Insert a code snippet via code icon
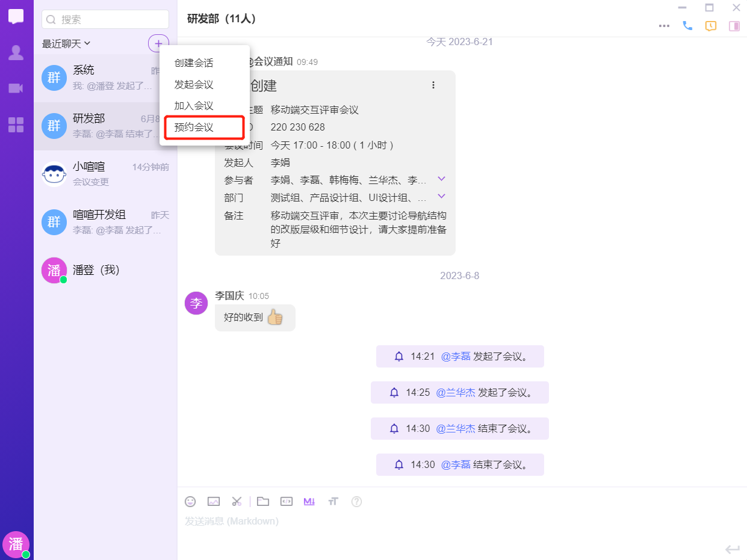Image resolution: width=747 pixels, height=560 pixels. [x=287, y=501]
